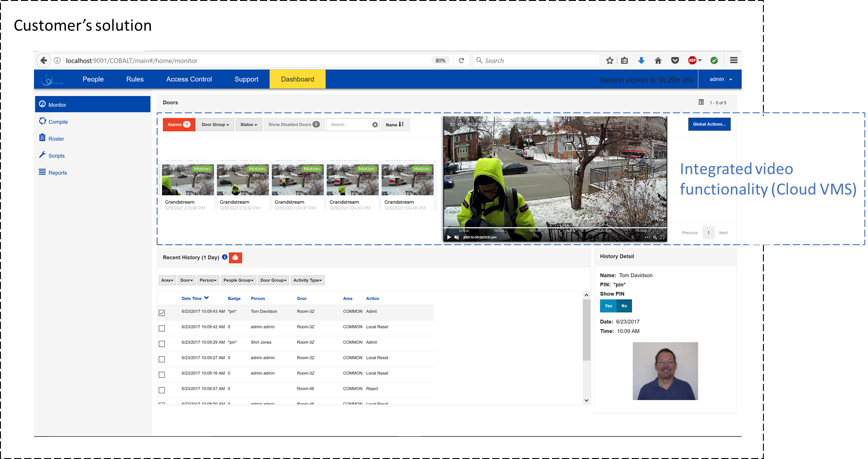Image resolution: width=868 pixels, height=459 pixels.
Task: Click the first Grandstream motion thumbnail
Action: 187,180
